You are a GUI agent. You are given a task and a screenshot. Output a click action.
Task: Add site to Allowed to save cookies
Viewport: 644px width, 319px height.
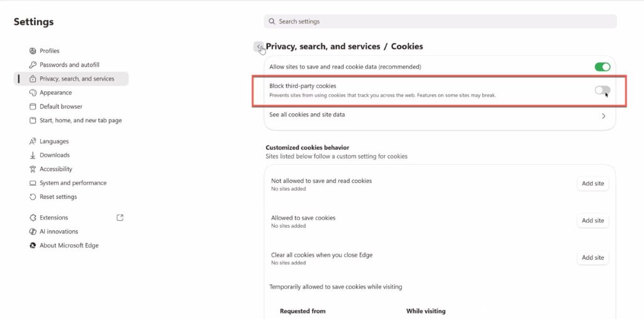(592, 221)
